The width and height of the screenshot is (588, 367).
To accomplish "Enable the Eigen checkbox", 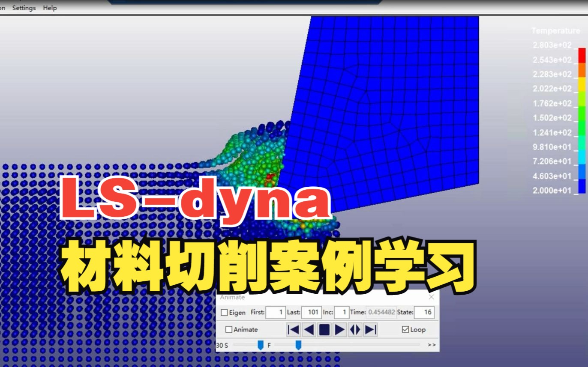I will click(224, 313).
